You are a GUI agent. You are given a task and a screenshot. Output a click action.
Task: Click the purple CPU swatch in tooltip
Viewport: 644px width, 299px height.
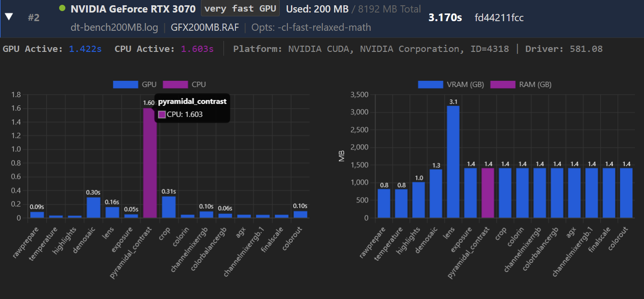(162, 114)
